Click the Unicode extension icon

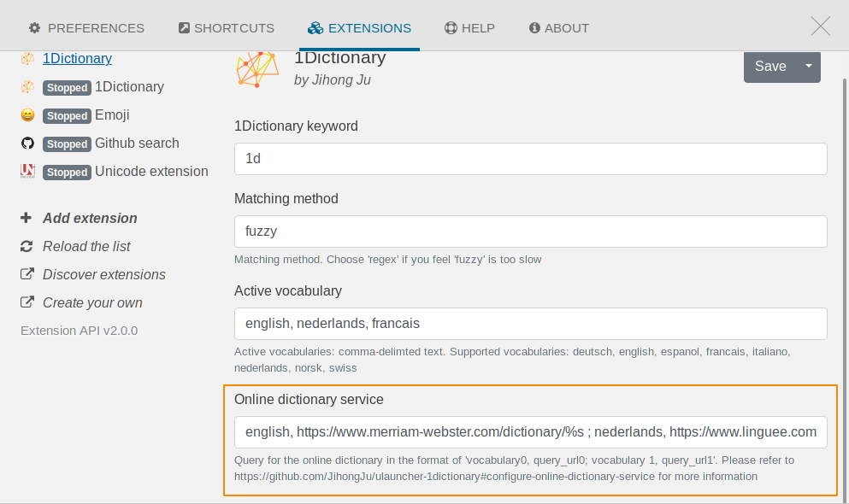[x=27, y=171]
